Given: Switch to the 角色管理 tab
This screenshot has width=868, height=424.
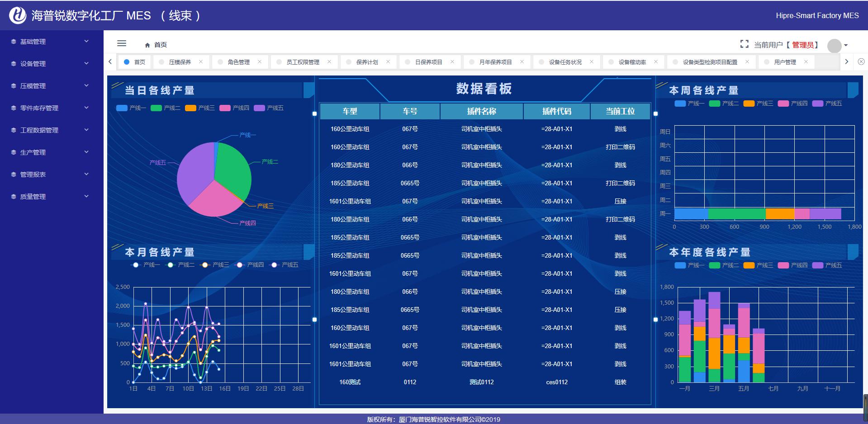Looking at the screenshot, I should [238, 62].
